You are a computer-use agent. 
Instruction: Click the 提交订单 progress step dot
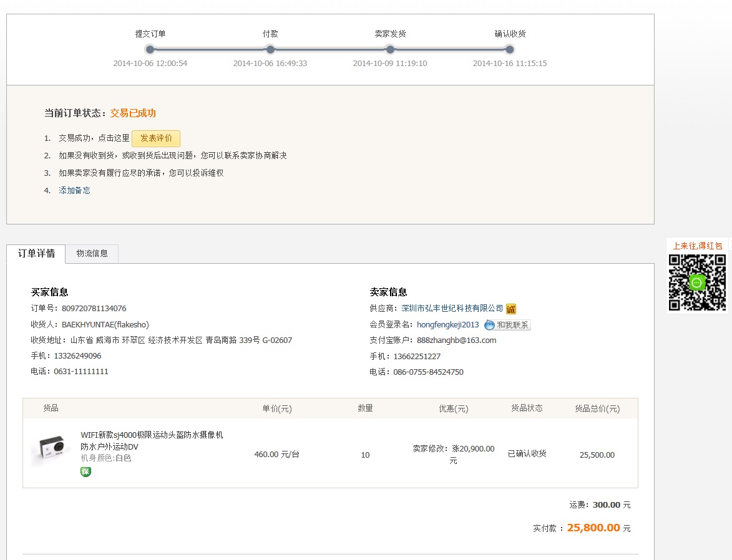coord(150,49)
